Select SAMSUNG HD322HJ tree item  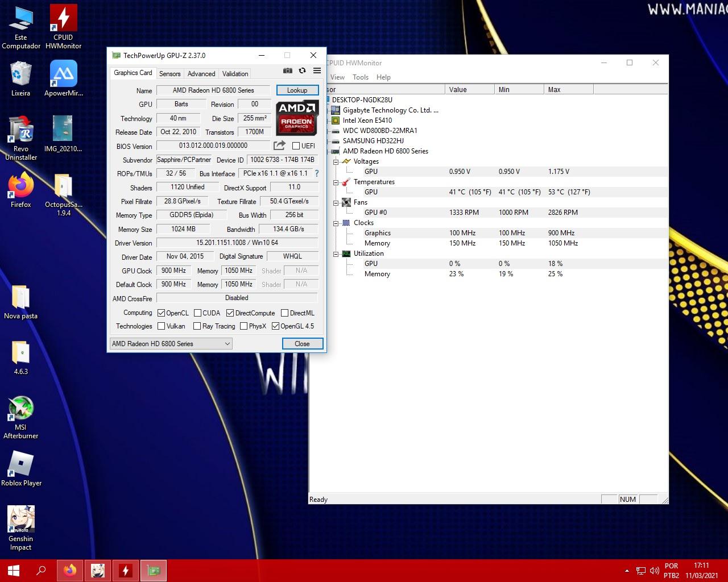point(373,141)
